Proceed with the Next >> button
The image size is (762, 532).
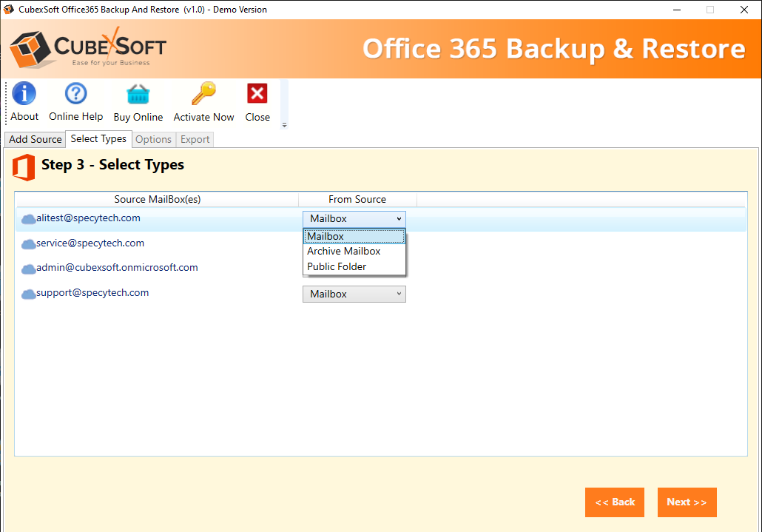tap(687, 502)
